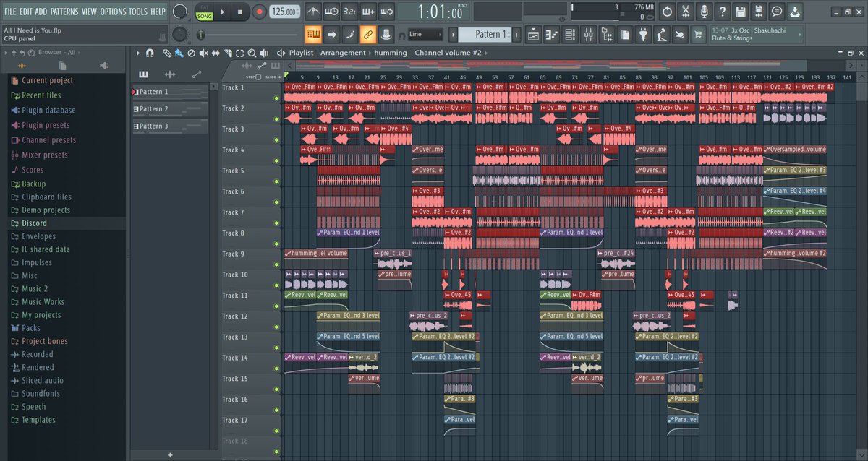The image size is (868, 461).
Task: Click the master volume knob
Action: pyautogui.click(x=180, y=12)
